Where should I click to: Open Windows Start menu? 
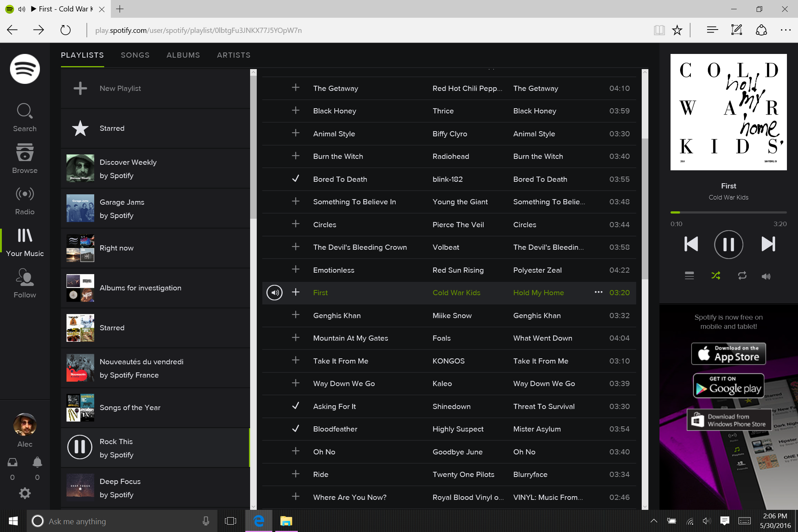pyautogui.click(x=13, y=521)
